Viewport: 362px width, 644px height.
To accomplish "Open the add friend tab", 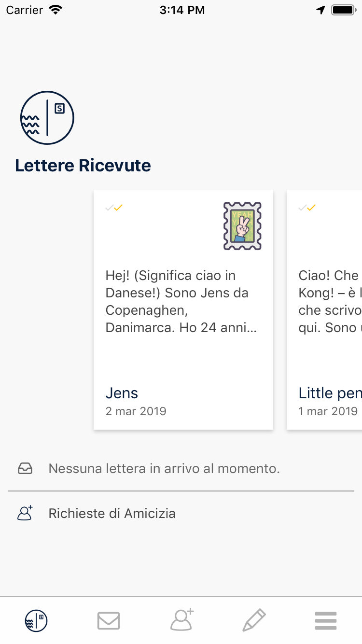I will tap(181, 620).
